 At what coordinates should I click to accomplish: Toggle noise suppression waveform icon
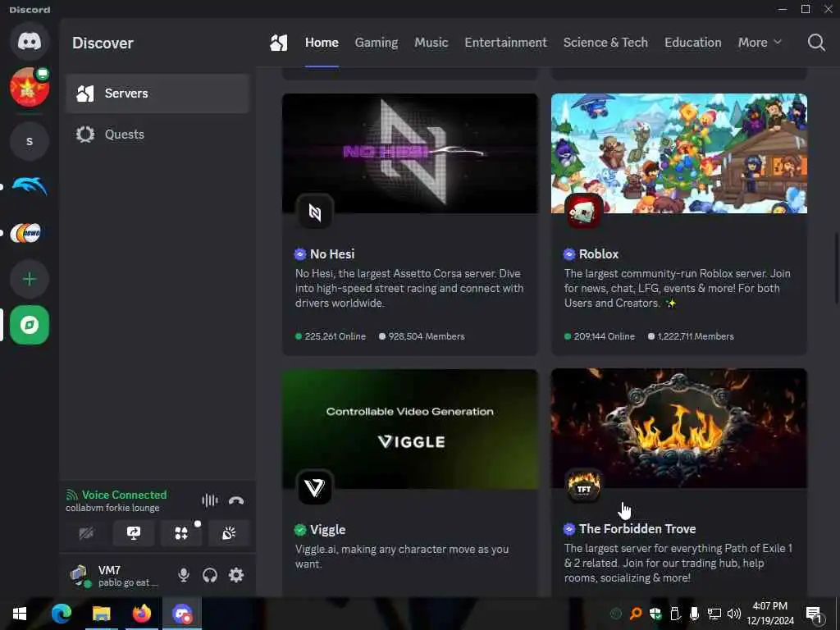point(209,500)
